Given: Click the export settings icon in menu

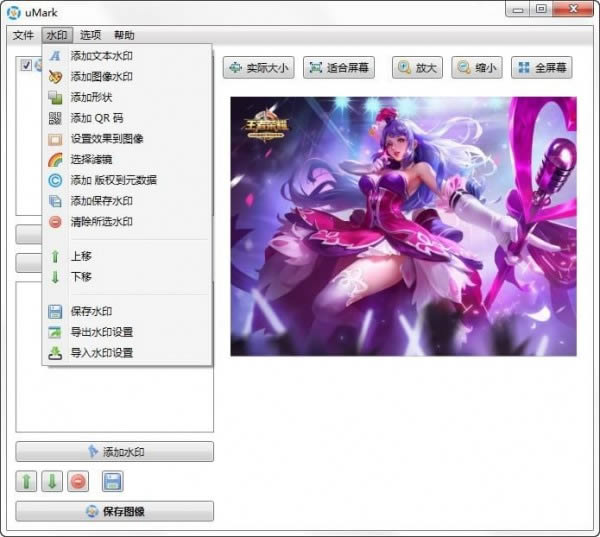Looking at the screenshot, I should [x=55, y=332].
